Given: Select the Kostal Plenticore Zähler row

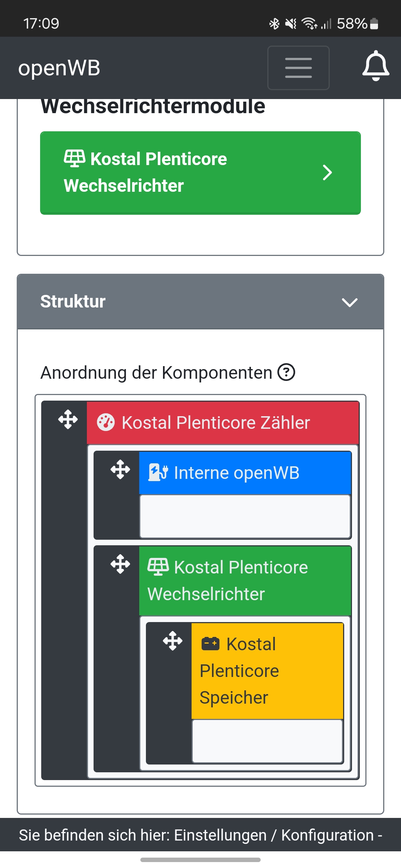Looking at the screenshot, I should pyautogui.click(x=223, y=423).
